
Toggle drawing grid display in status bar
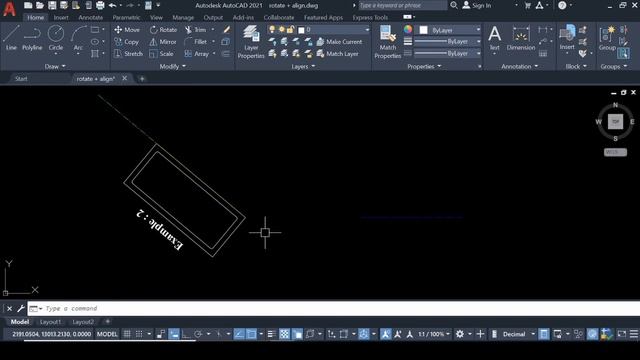(x=127, y=334)
